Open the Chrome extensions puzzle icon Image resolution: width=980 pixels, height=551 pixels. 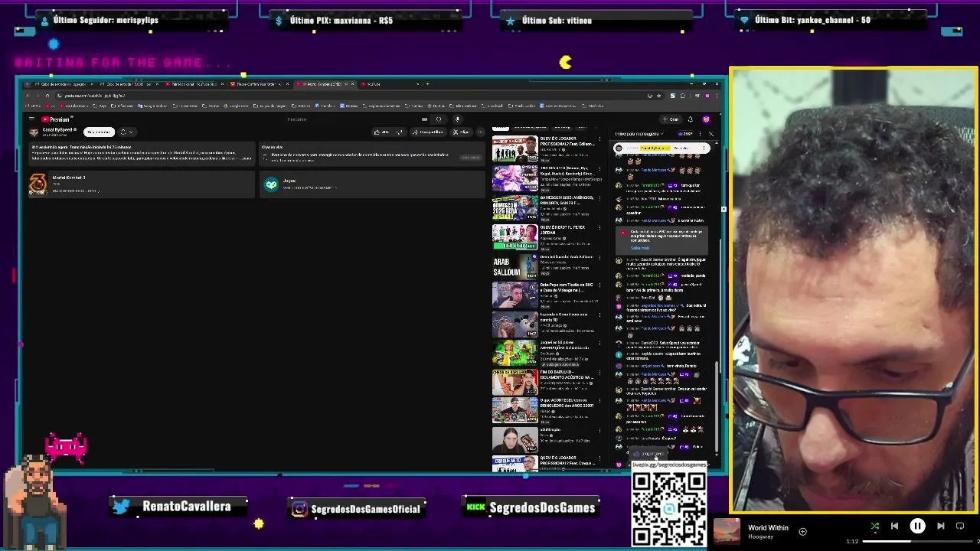coord(683,96)
